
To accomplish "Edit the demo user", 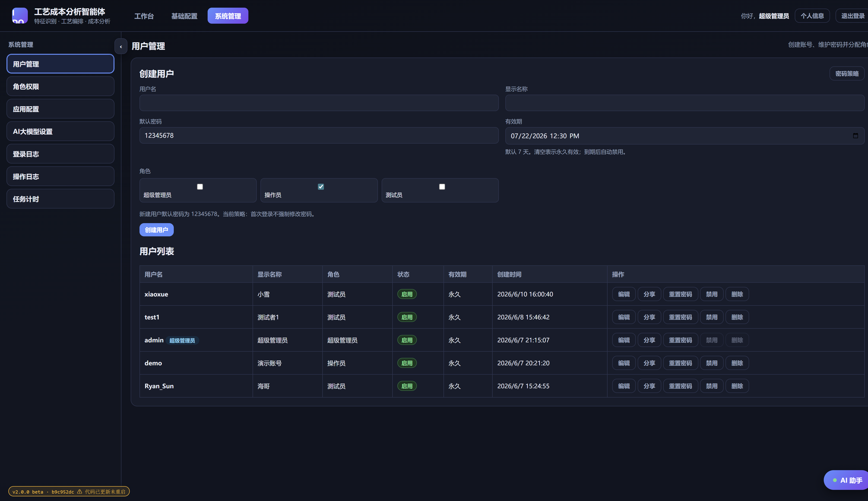I will coord(624,363).
